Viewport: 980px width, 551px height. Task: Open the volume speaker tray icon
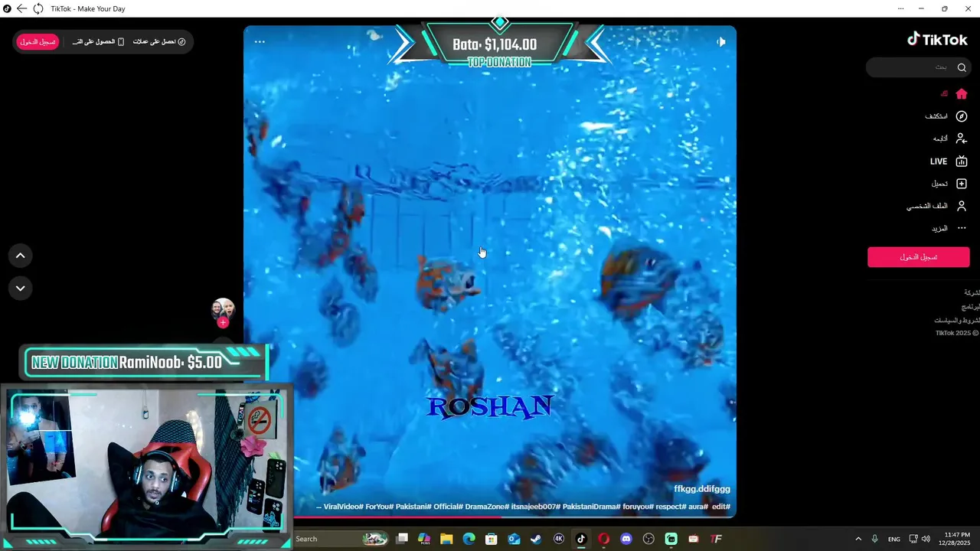(926, 539)
